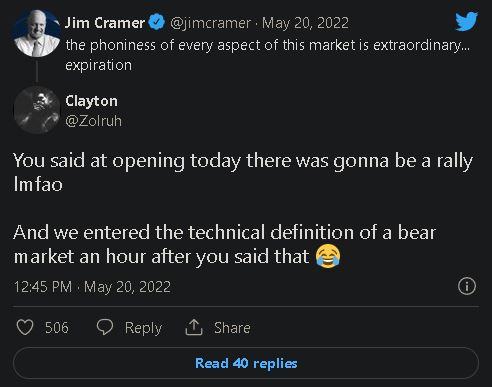Click the Reply label
This screenshot has height=387, width=492.
(143, 328)
